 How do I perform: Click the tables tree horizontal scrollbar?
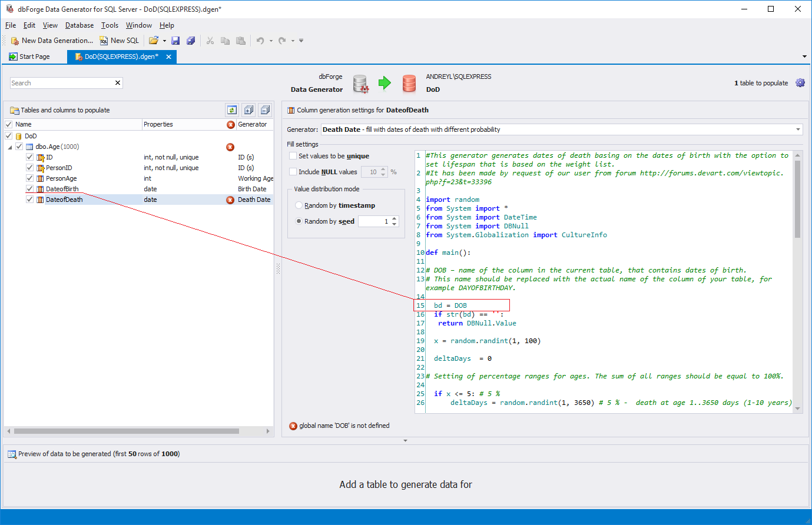click(x=127, y=431)
